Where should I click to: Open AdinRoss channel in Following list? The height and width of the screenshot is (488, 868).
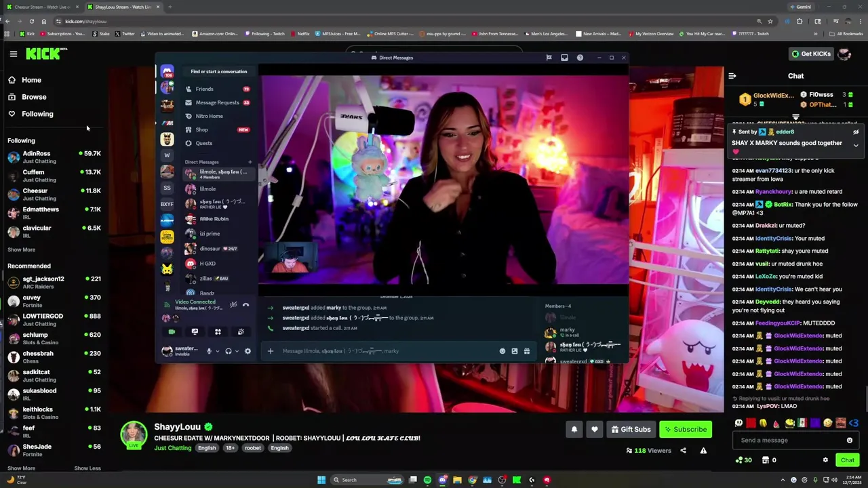tap(54, 157)
